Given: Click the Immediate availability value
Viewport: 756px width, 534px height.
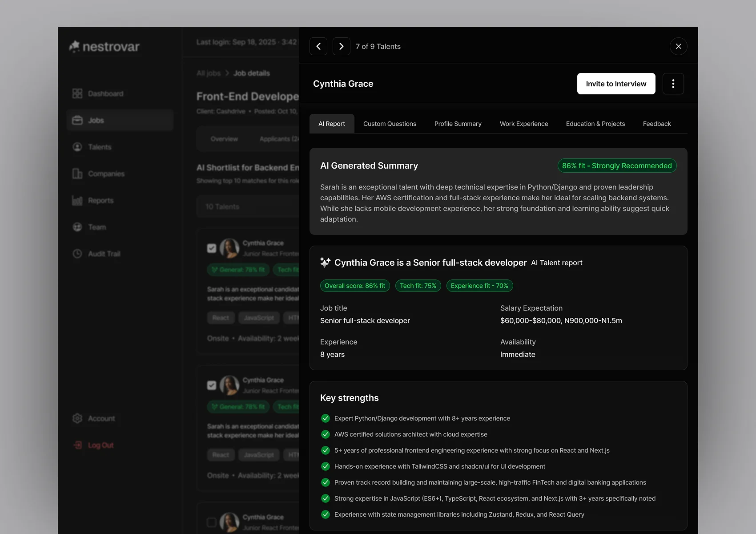Looking at the screenshot, I should (518, 354).
